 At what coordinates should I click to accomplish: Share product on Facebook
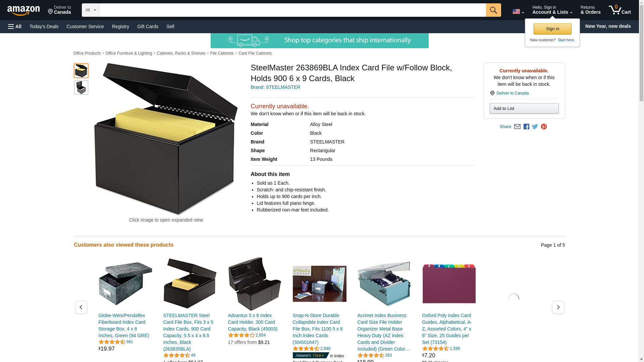pyautogui.click(x=526, y=127)
